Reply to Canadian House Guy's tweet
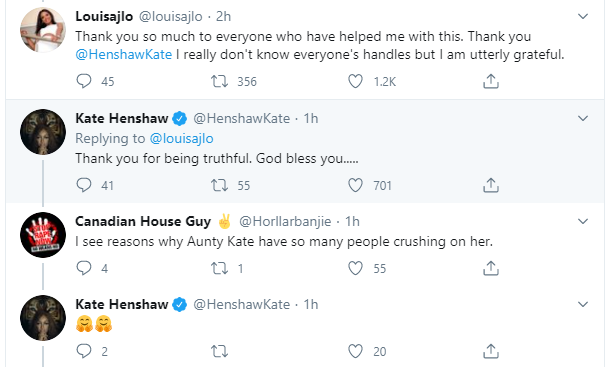 pyautogui.click(x=84, y=268)
